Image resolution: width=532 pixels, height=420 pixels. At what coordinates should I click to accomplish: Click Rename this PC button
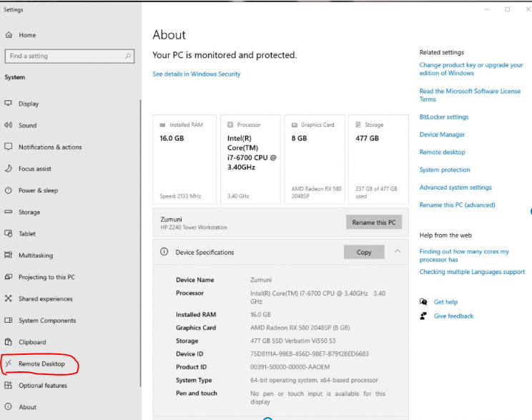point(374,222)
